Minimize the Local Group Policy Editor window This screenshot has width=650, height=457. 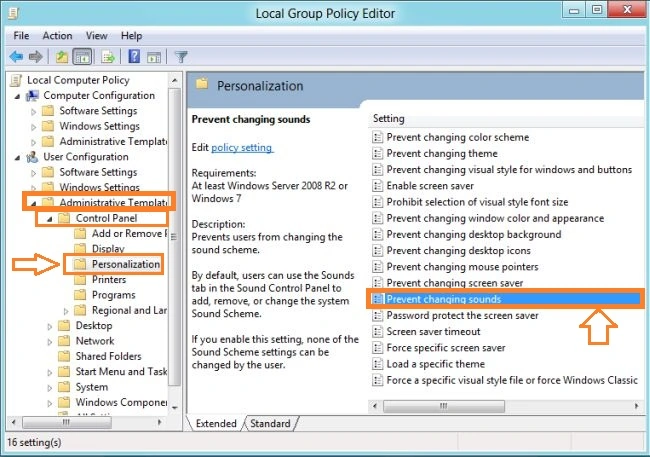pyautogui.click(x=574, y=10)
